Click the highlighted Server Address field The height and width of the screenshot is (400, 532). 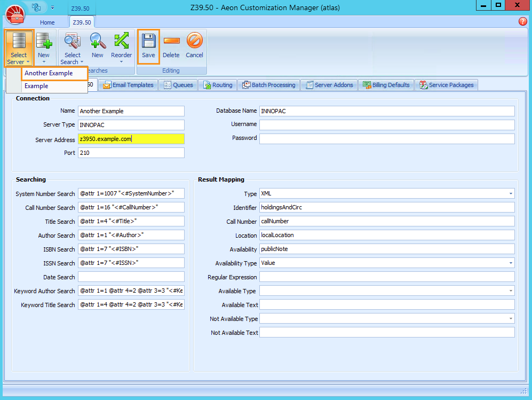(x=131, y=139)
